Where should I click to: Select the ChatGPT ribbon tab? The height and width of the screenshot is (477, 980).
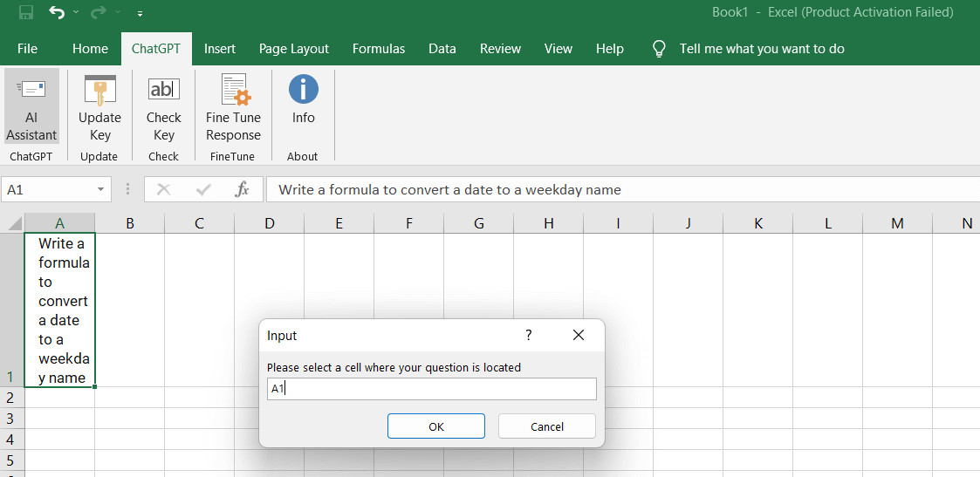pos(156,49)
